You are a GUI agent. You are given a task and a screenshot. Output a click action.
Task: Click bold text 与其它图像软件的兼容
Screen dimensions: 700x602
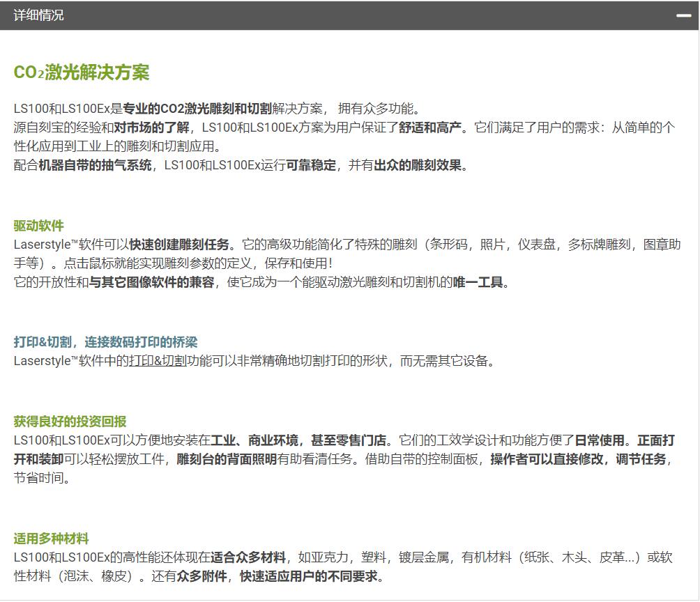[152, 282]
